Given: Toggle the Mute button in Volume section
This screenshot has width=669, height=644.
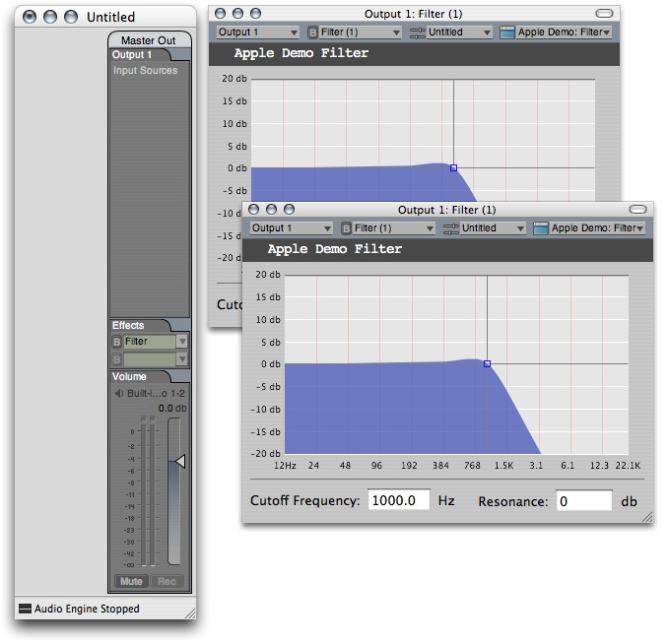Looking at the screenshot, I should click(x=131, y=581).
